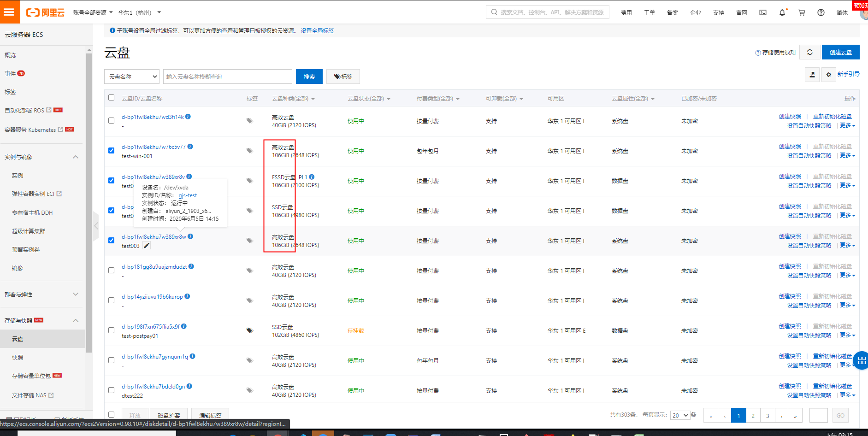Open 事件 in the sidebar
The width and height of the screenshot is (868, 436).
tap(10, 73)
